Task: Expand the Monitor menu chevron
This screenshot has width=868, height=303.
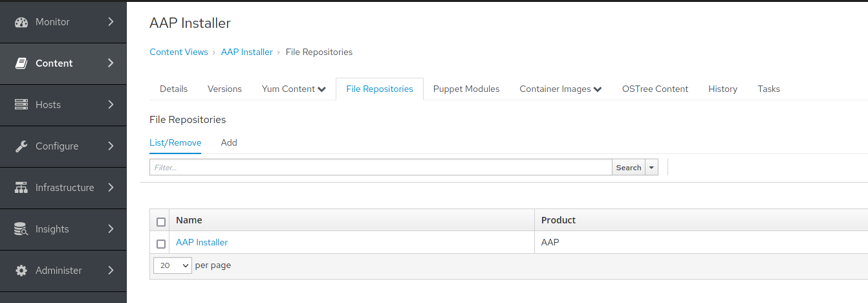Action: click(x=111, y=22)
